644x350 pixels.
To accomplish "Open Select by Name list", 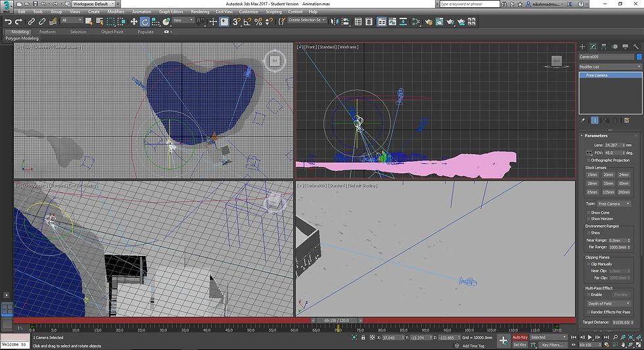I will pos(99,22).
